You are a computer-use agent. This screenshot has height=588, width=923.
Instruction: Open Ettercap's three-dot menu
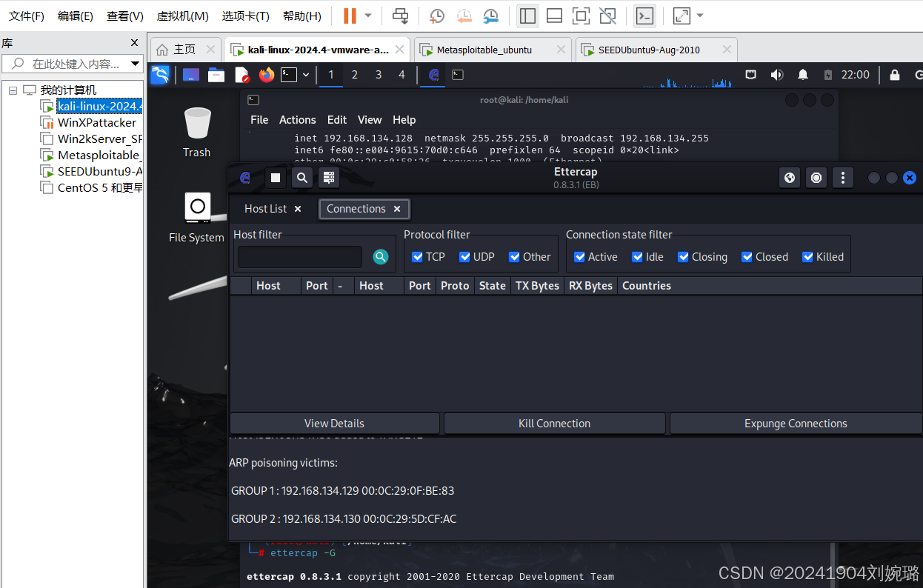point(843,178)
